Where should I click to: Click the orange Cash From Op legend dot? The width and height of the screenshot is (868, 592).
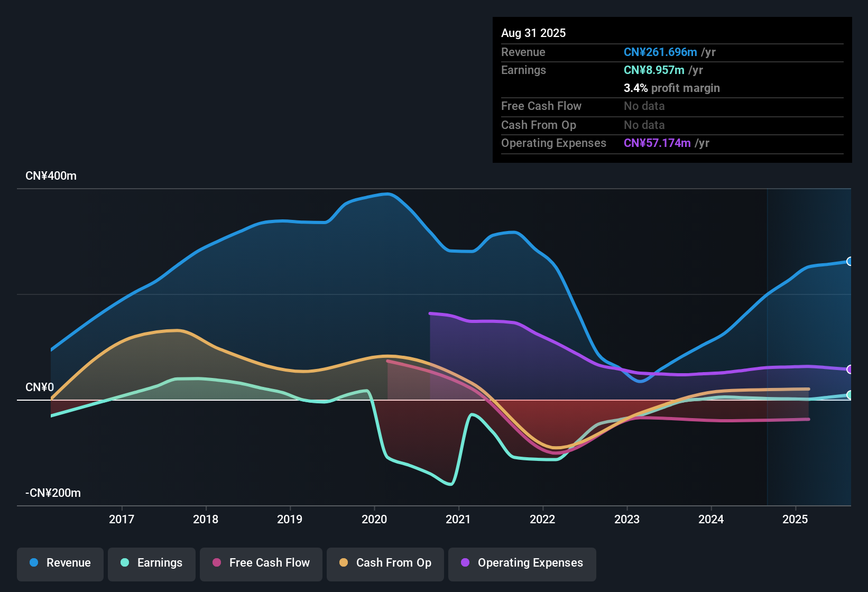pos(344,563)
